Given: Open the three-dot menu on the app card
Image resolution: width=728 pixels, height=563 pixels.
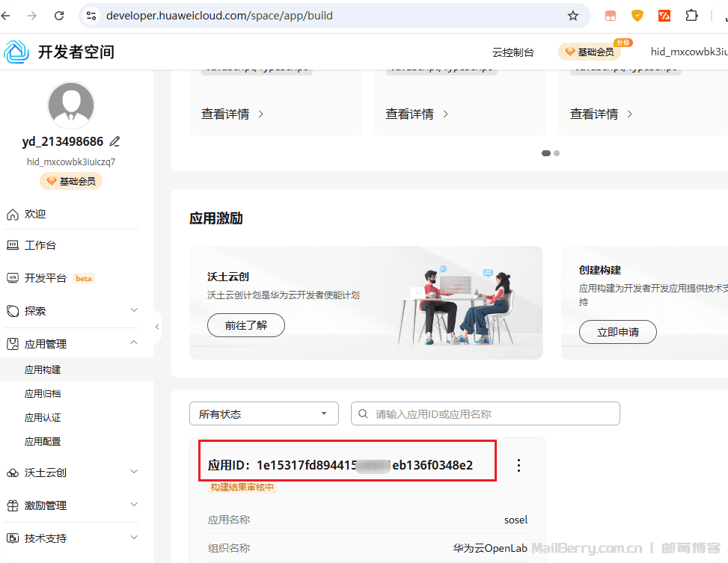Looking at the screenshot, I should 519,466.
